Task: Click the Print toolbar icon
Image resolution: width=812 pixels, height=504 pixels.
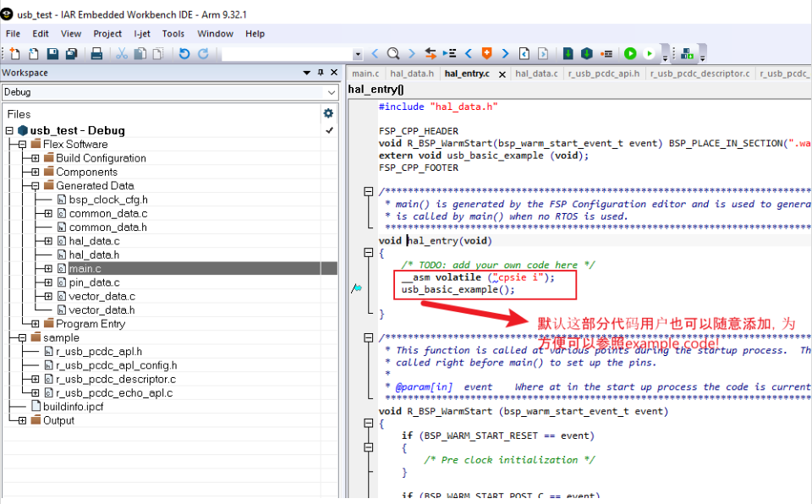Action: click(x=96, y=53)
